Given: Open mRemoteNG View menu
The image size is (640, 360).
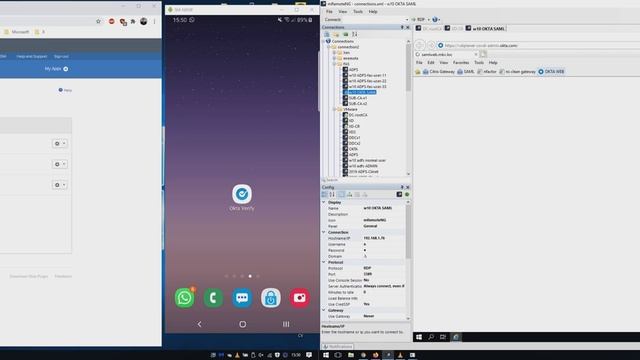Looking at the screenshot, I should (342, 12).
